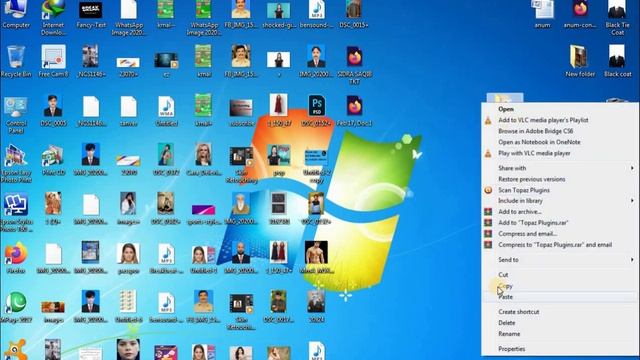Select the anum-con Firefox file icon

pos(580,14)
